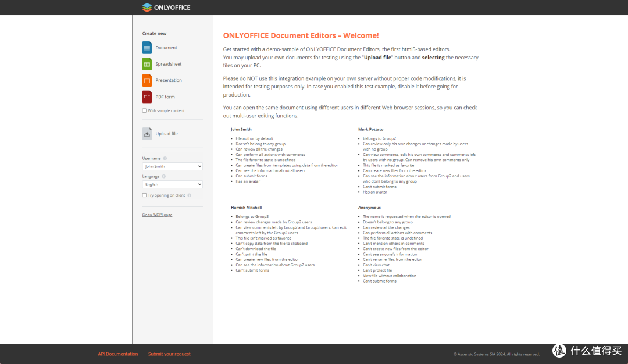Open the Username dropdown showing John Smith
This screenshot has width=628, height=364.
[172, 166]
